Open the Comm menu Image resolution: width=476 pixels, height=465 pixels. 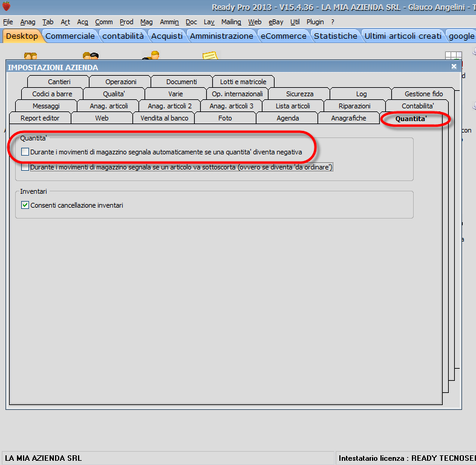pyautogui.click(x=104, y=22)
